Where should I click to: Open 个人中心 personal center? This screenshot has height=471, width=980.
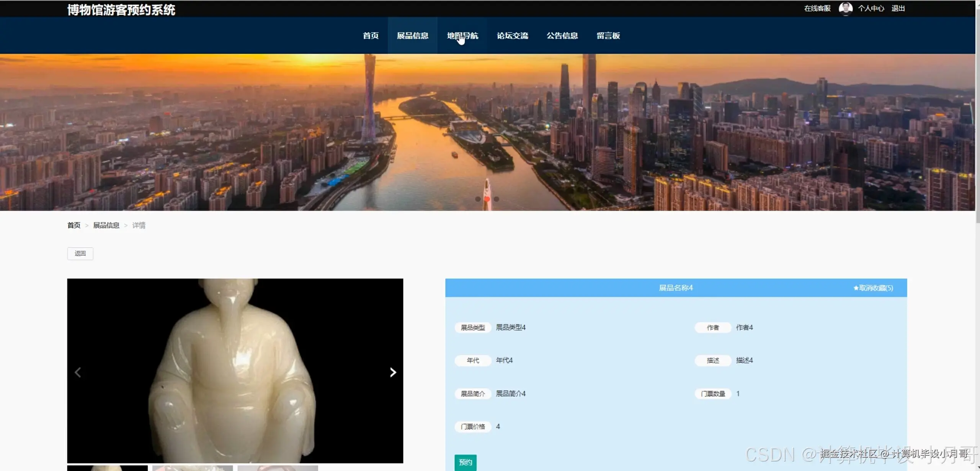pos(871,8)
